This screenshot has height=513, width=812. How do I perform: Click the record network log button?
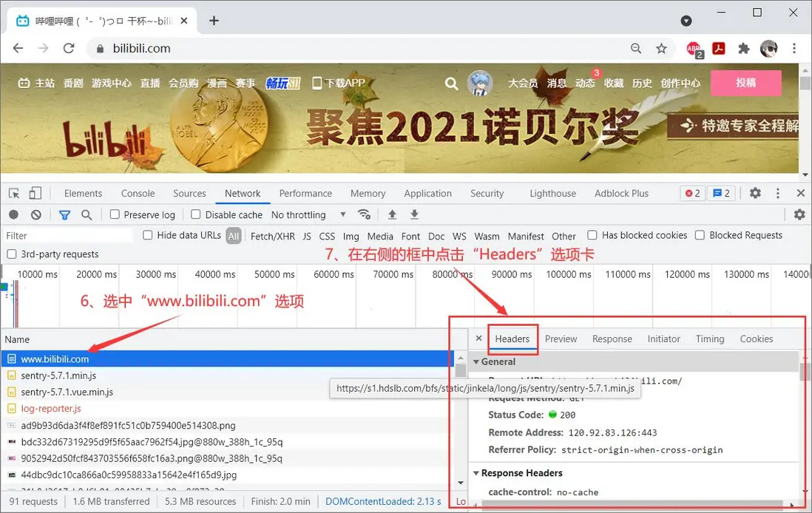point(13,214)
